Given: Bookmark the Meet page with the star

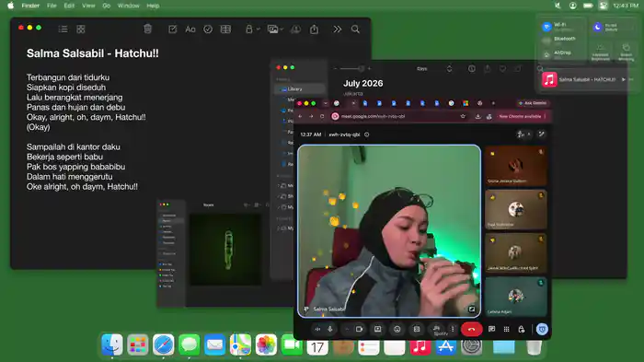Looking at the screenshot, I should 463,116.
